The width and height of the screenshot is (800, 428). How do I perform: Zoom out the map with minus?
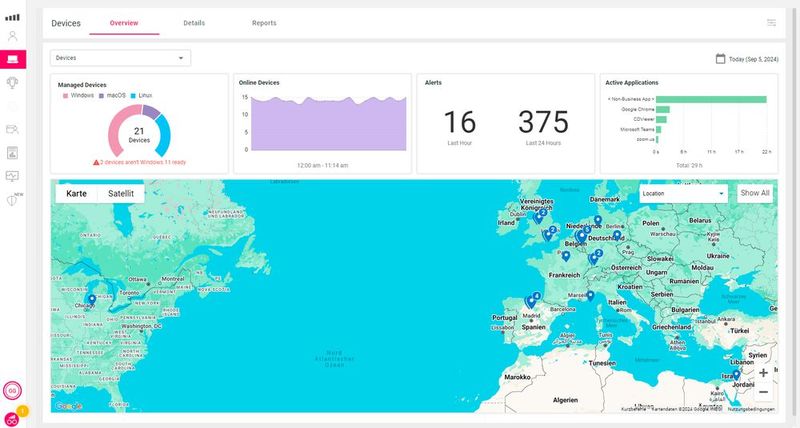[x=763, y=392]
